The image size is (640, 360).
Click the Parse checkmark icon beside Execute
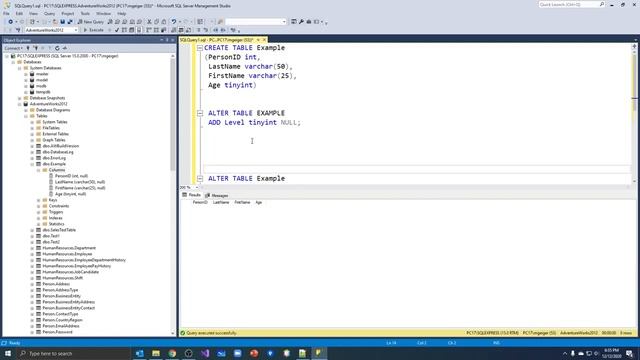(x=117, y=30)
